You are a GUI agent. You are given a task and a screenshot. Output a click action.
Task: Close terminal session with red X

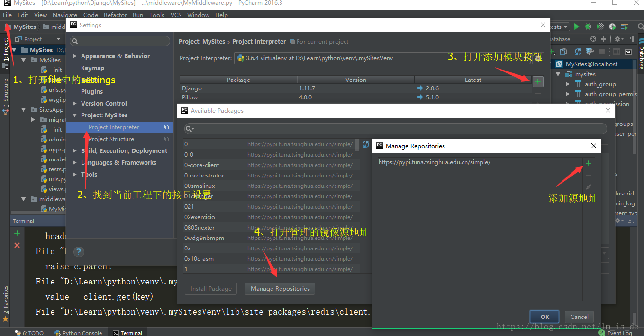[17, 245]
